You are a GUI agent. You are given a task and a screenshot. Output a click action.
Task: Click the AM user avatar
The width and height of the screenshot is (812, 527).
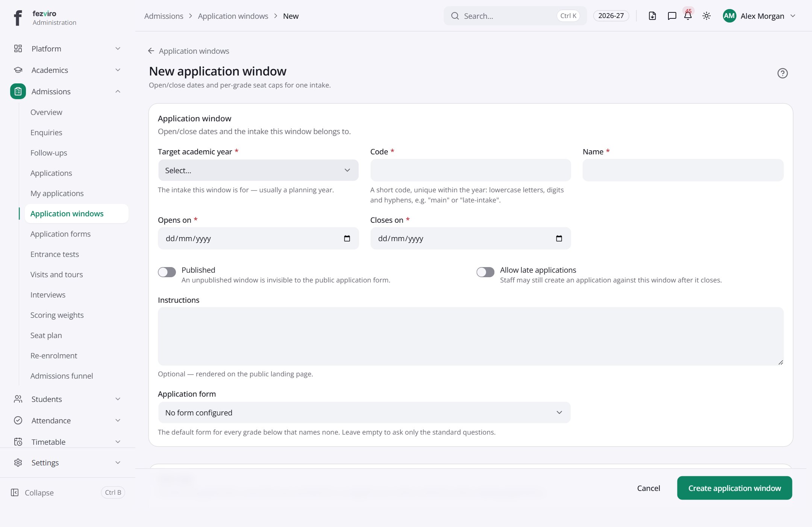click(x=729, y=16)
